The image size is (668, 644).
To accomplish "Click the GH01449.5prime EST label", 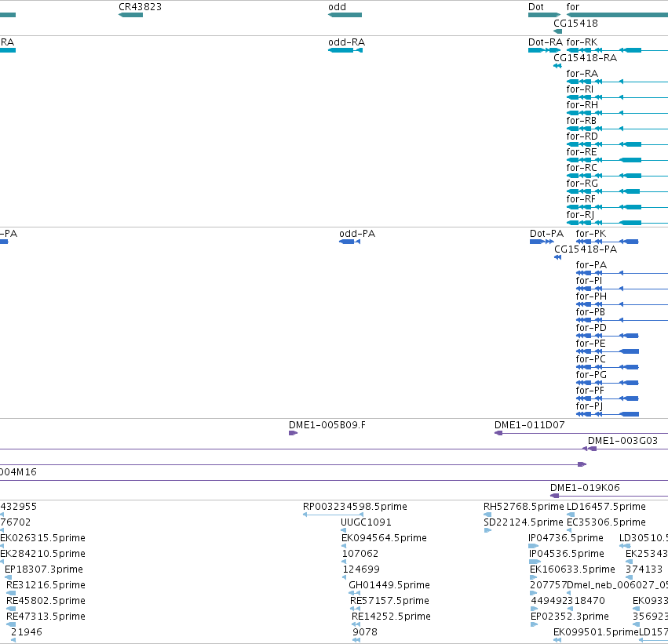I will coord(389,585).
